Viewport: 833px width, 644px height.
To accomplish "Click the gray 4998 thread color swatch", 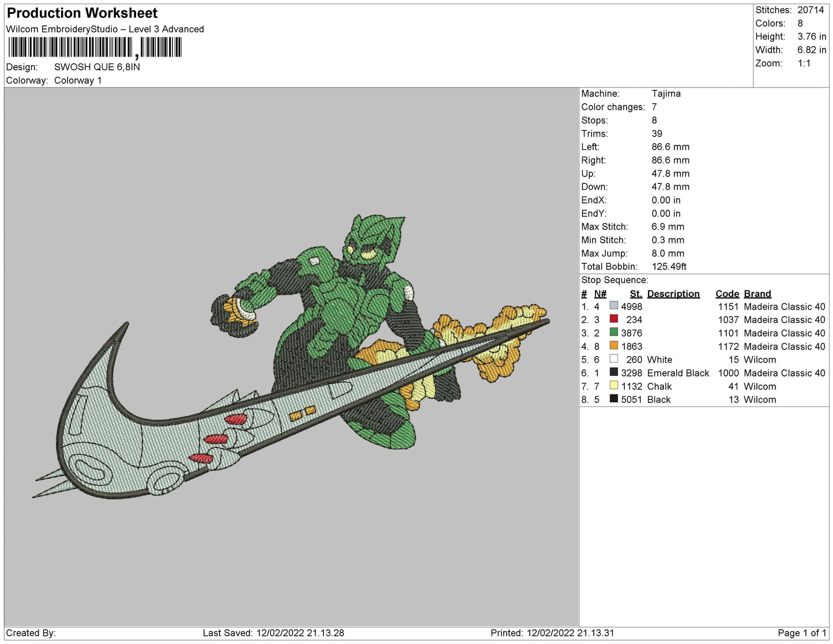I will pos(613,306).
